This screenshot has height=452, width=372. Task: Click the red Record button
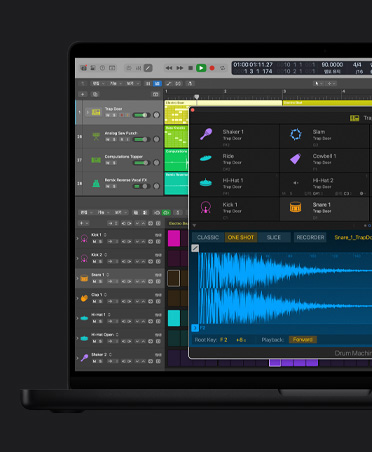[212, 68]
